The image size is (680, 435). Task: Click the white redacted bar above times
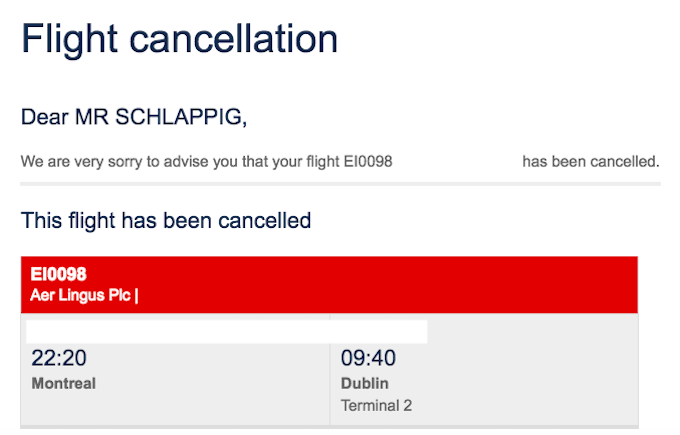[x=227, y=332]
